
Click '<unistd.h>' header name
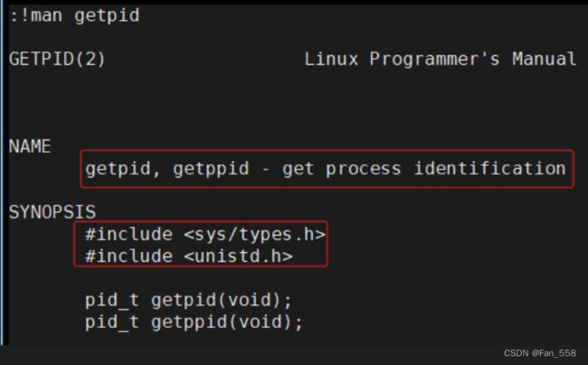pyautogui.click(x=238, y=257)
